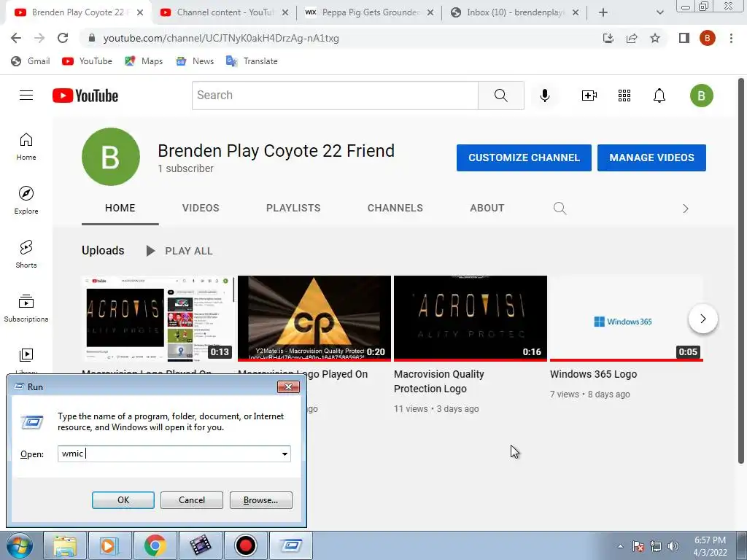Click the search magnifier button
Image resolution: width=747 pixels, height=560 pixels.
[x=500, y=96]
